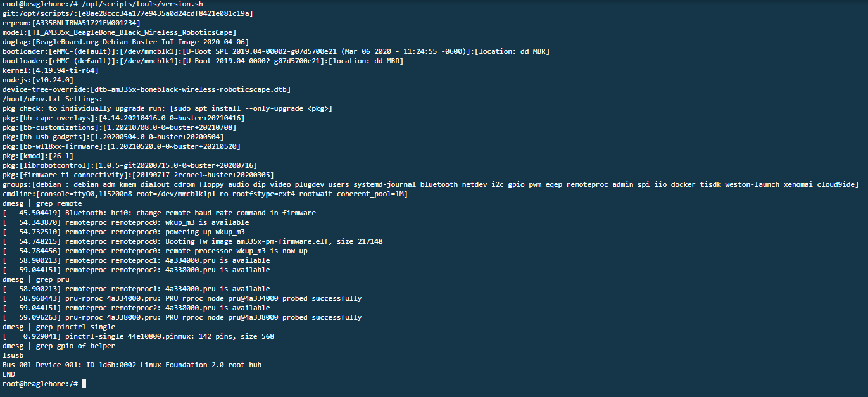This screenshot has width=868, height=397.
Task: Click the pkg kmod 26-1 line
Action: click(x=38, y=156)
